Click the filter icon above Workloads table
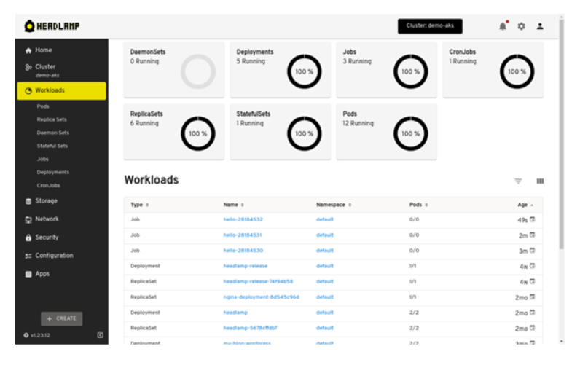This screenshot has width=588, height=365. coord(518,181)
